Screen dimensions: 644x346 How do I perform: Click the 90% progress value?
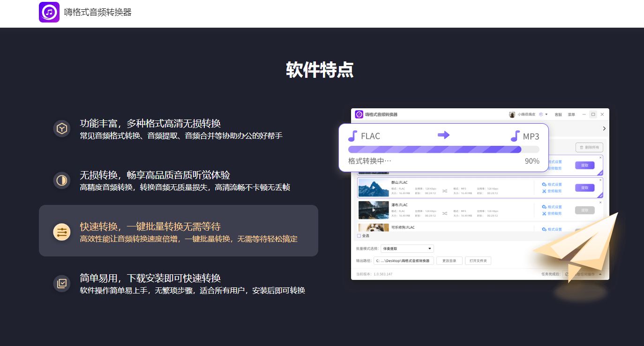pyautogui.click(x=532, y=161)
